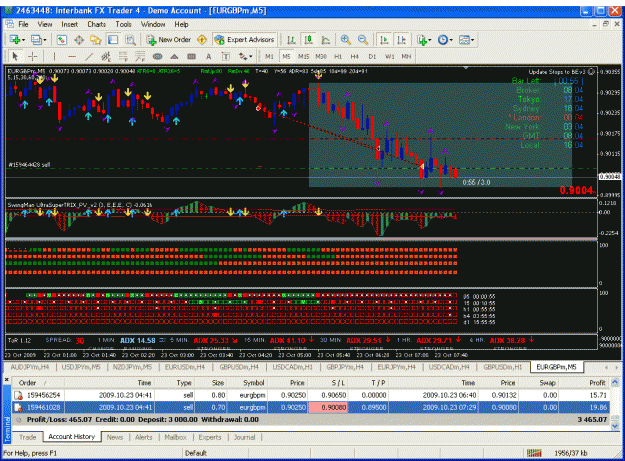Pick the vertical line drawing tool
The width and height of the screenshot is (625, 461).
click(55, 56)
